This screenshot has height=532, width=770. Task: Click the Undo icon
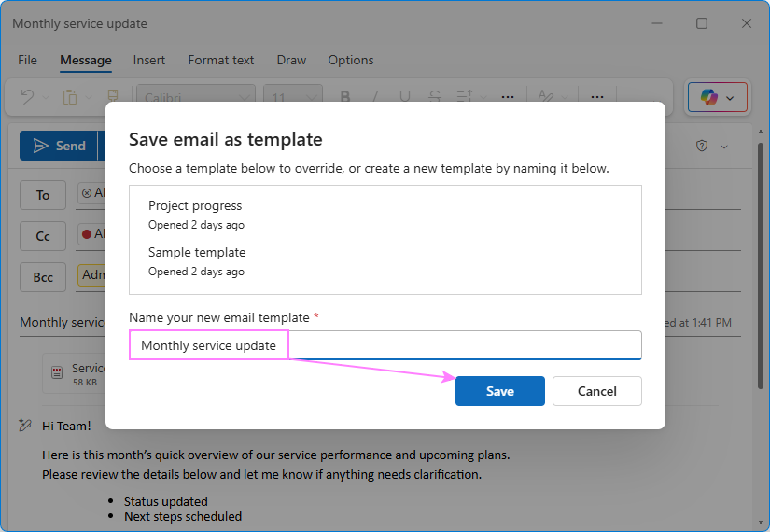(27, 97)
